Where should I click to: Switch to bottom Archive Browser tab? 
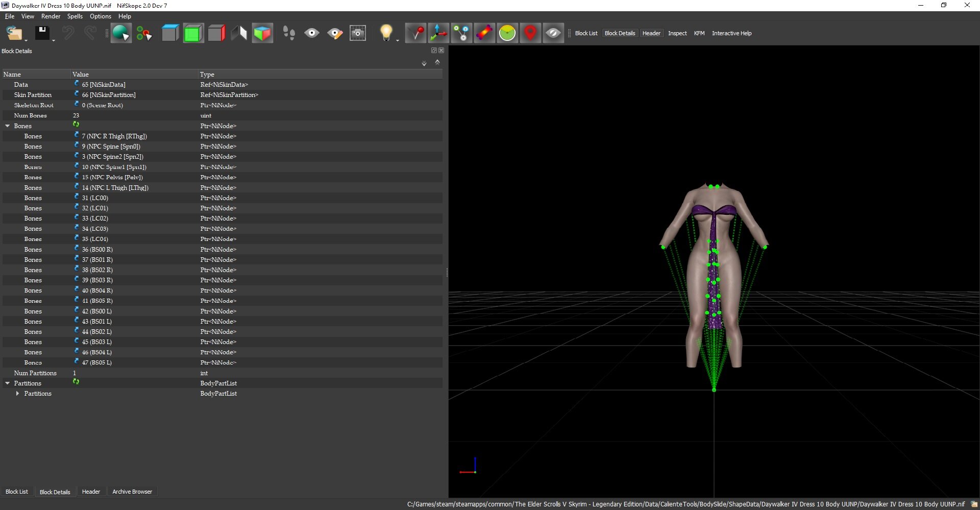point(132,492)
